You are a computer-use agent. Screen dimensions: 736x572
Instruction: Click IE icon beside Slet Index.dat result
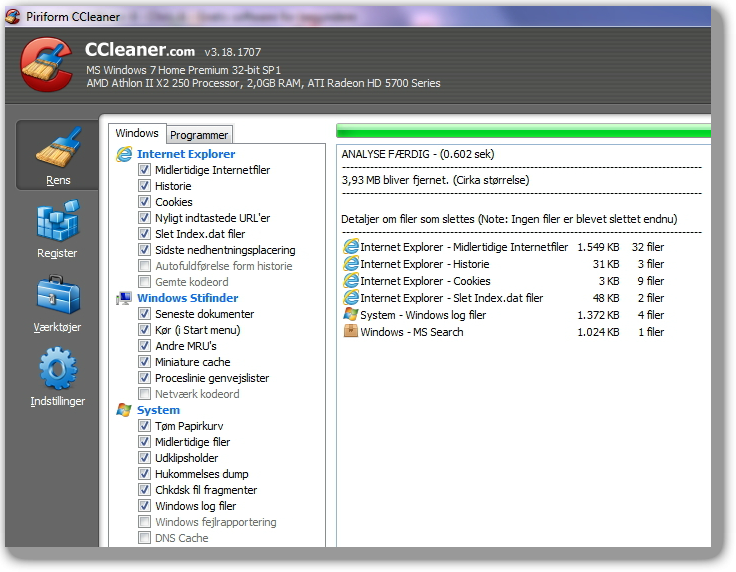(351, 297)
